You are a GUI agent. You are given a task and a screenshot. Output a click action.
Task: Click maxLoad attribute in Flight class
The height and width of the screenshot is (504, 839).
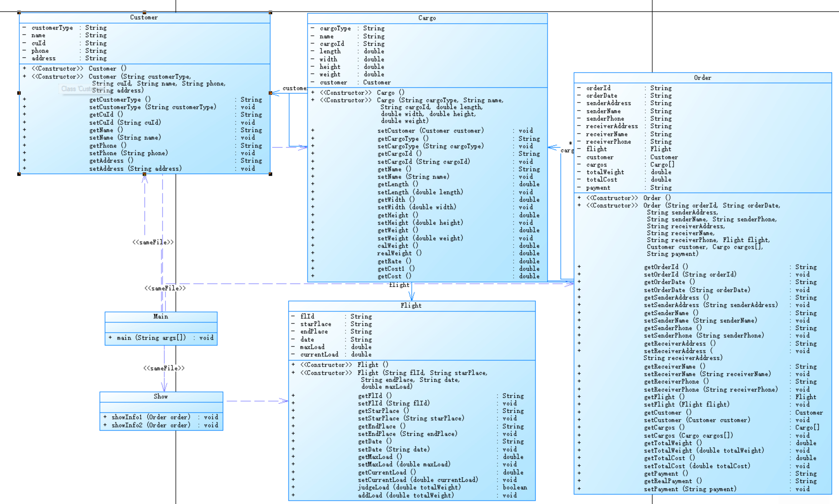tap(312, 347)
